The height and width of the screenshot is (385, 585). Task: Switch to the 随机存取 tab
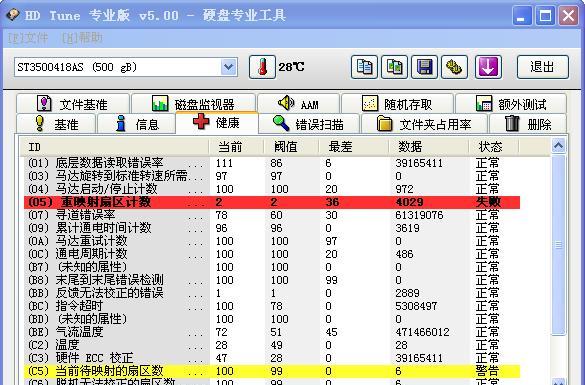397,104
